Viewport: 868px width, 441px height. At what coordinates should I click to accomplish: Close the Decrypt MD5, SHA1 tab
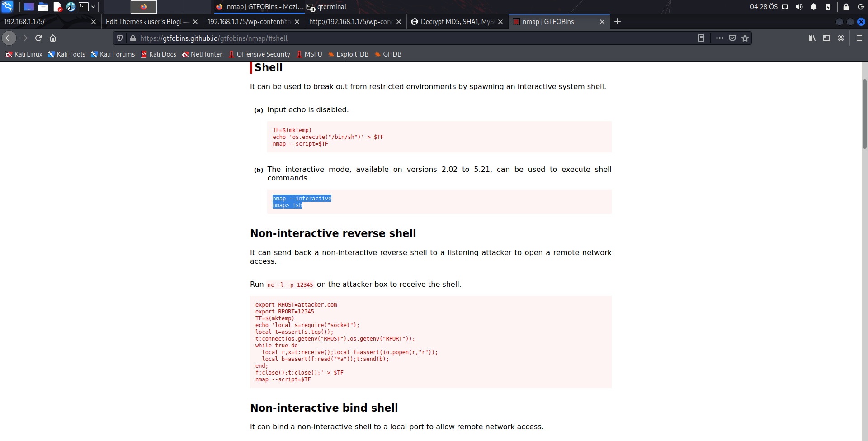[x=500, y=22]
